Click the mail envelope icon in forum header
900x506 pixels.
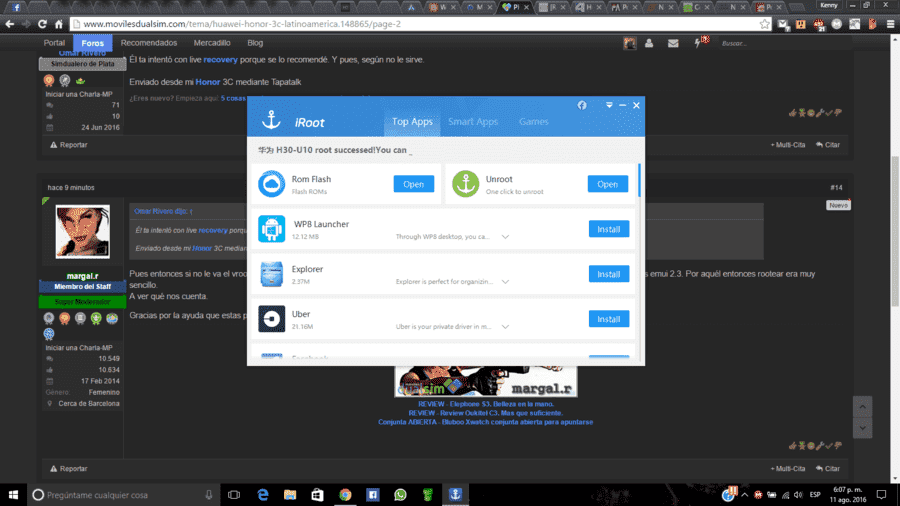coord(673,43)
